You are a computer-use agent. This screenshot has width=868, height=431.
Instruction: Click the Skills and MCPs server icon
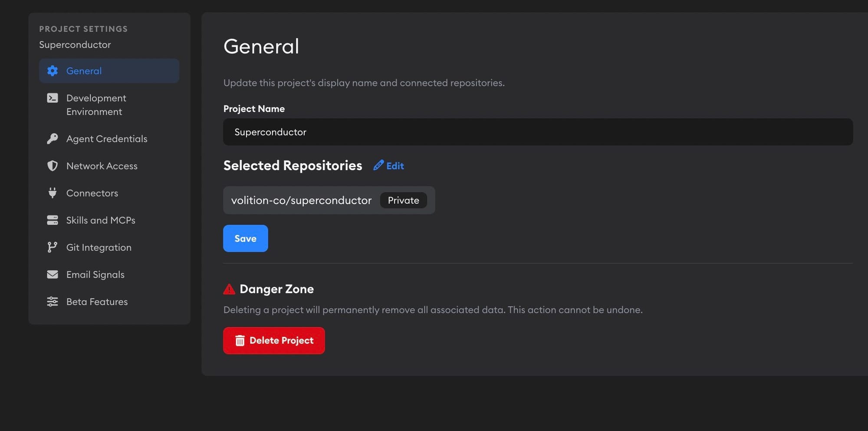(53, 220)
